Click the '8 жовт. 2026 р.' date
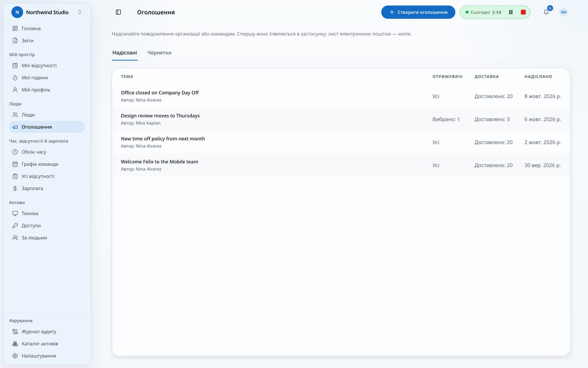This screenshot has height=368, width=588. tap(542, 96)
